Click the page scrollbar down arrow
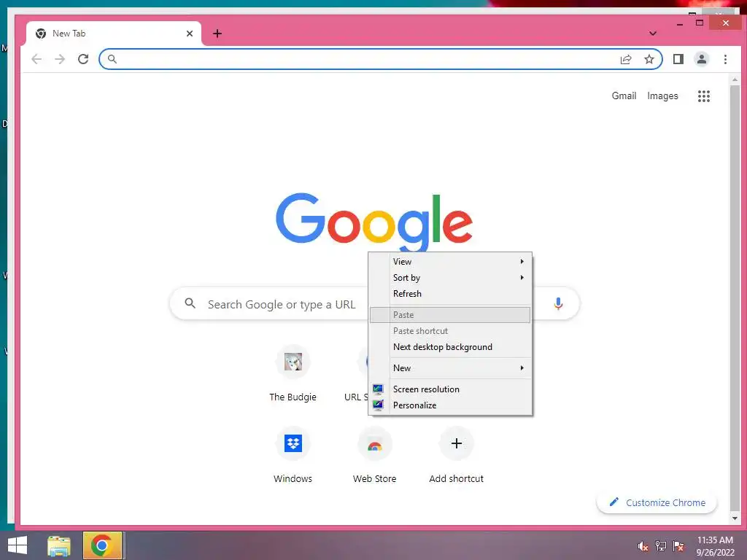Image resolution: width=747 pixels, height=560 pixels. tap(735, 518)
